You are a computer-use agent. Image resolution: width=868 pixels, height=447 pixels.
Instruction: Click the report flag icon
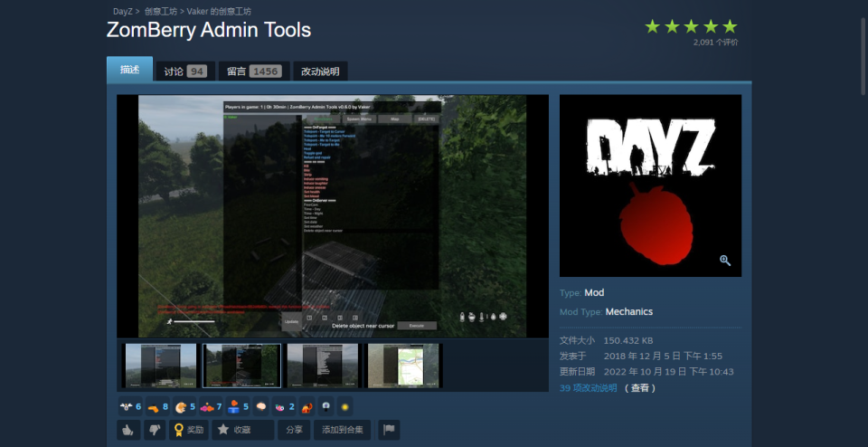click(x=388, y=430)
